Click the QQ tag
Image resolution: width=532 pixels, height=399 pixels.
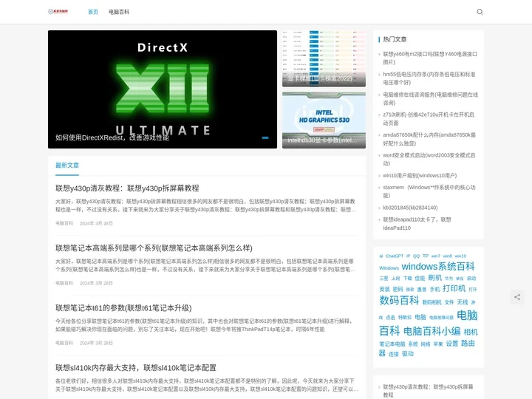[416, 256]
